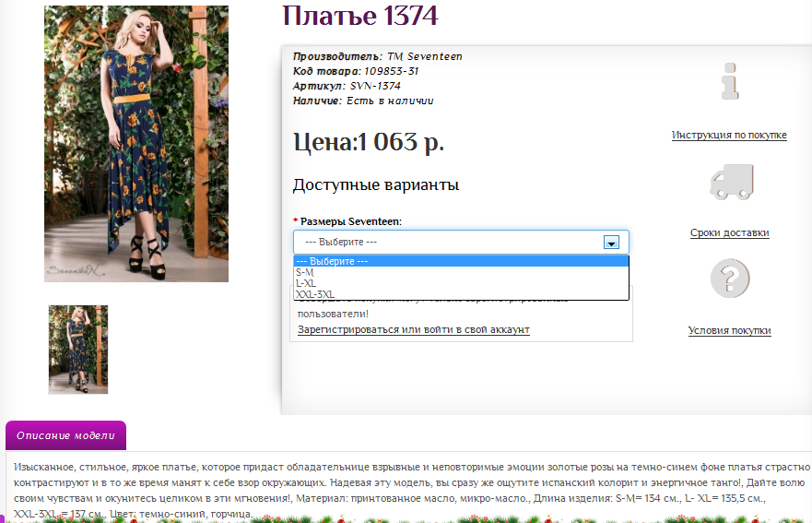Choose size L-XL from the list
Screen dimensions: 812x523
461,283
